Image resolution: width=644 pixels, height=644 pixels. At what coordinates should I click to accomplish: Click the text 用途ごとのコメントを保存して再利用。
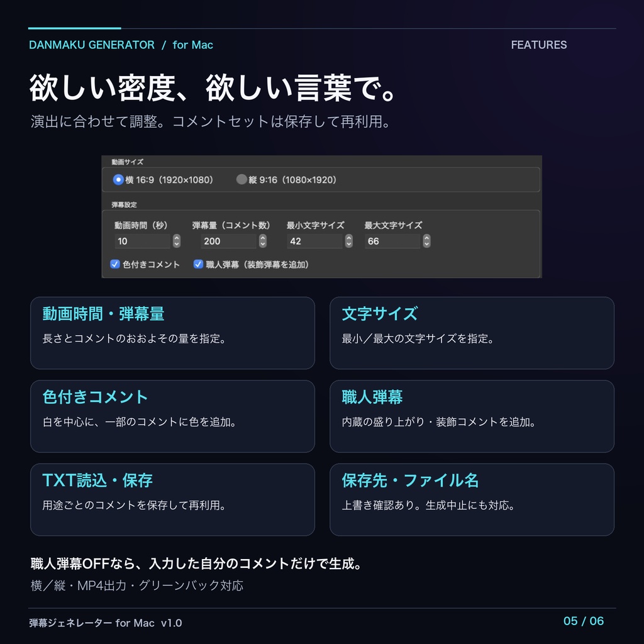tap(135, 506)
